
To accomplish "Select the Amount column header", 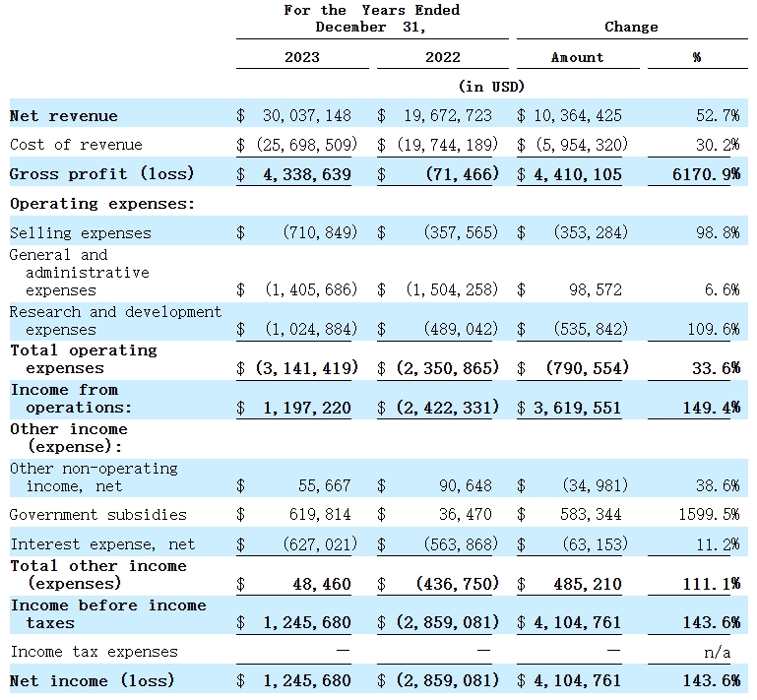I will 577,57.
